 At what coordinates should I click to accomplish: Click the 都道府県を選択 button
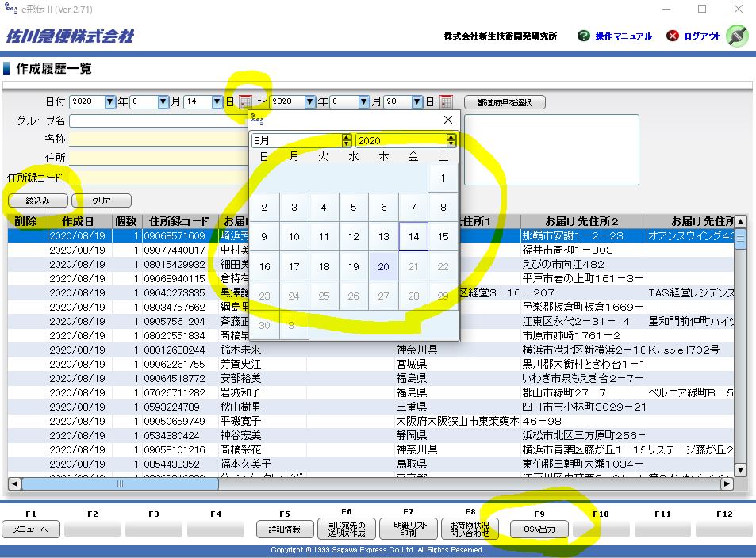[x=504, y=102]
